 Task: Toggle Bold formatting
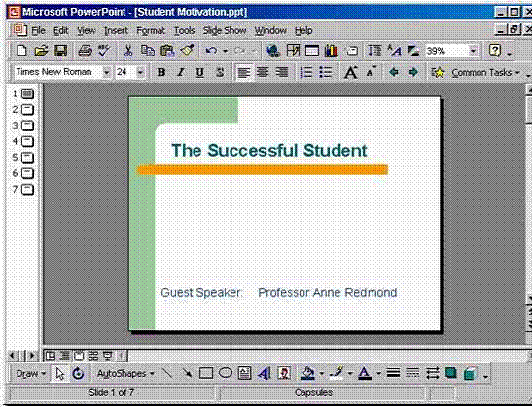coord(161,72)
